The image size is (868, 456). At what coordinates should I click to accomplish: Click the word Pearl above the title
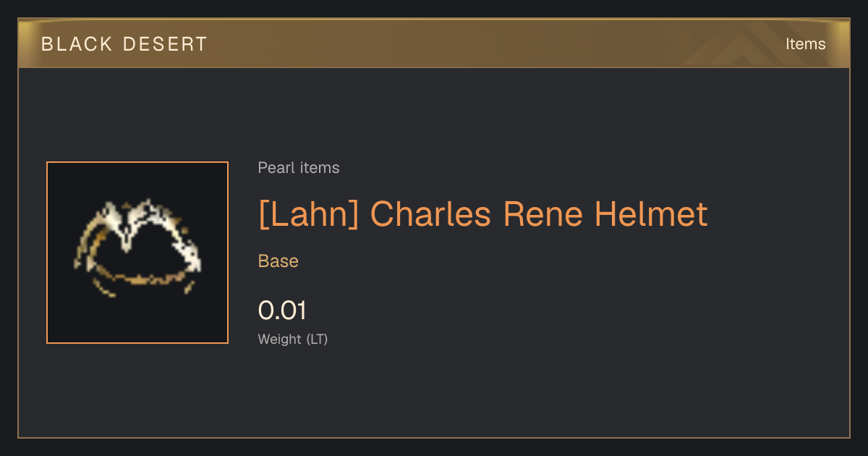pyautogui.click(x=274, y=168)
